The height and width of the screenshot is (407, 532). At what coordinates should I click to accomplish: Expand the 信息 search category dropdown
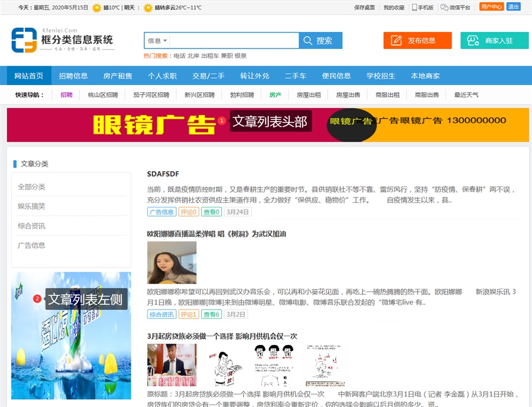click(157, 41)
